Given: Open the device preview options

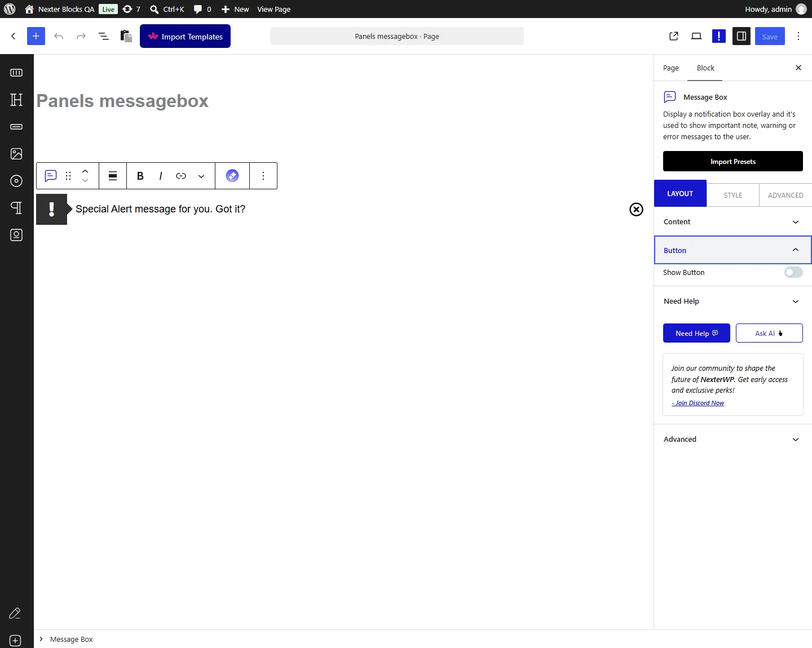Looking at the screenshot, I should pos(696,36).
